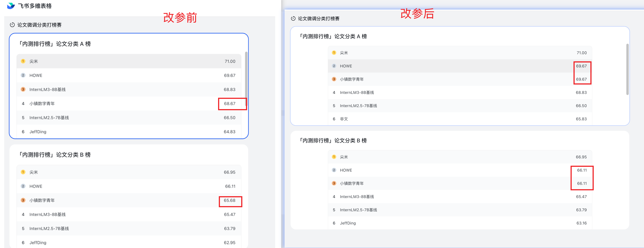Click bronze rank-3 medal for InternLM3-8B基线 in left A board

pos(23,89)
